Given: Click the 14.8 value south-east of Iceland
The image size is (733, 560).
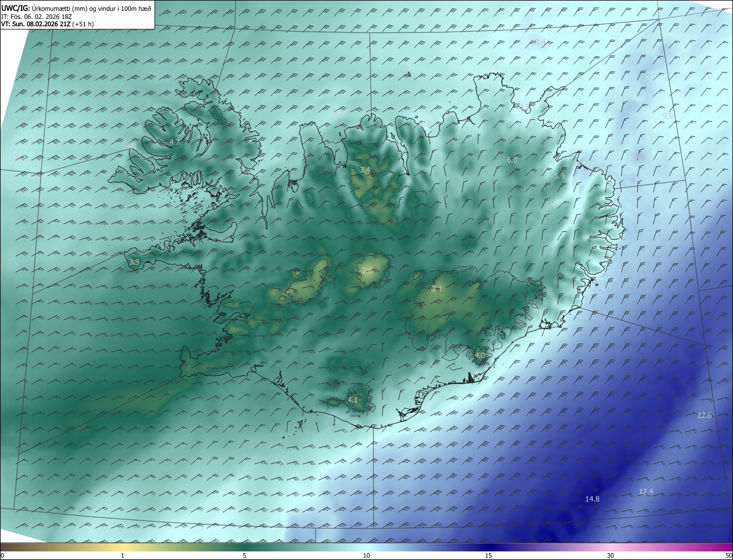Looking at the screenshot, I should pyautogui.click(x=592, y=499).
